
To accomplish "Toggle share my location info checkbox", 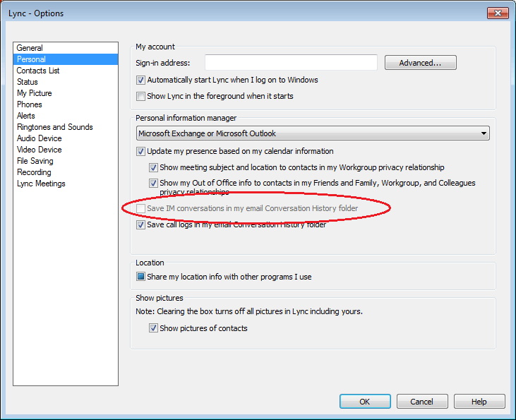I will tap(140, 277).
